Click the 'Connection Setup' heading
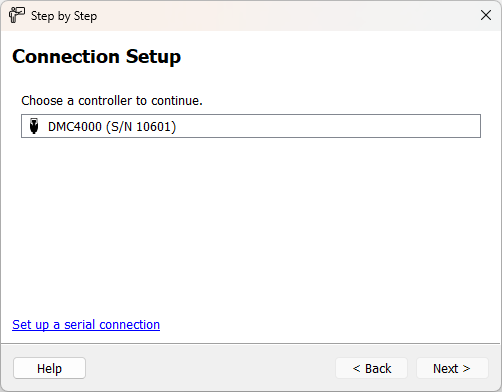Viewport: 502px width, 392px height. [x=97, y=56]
